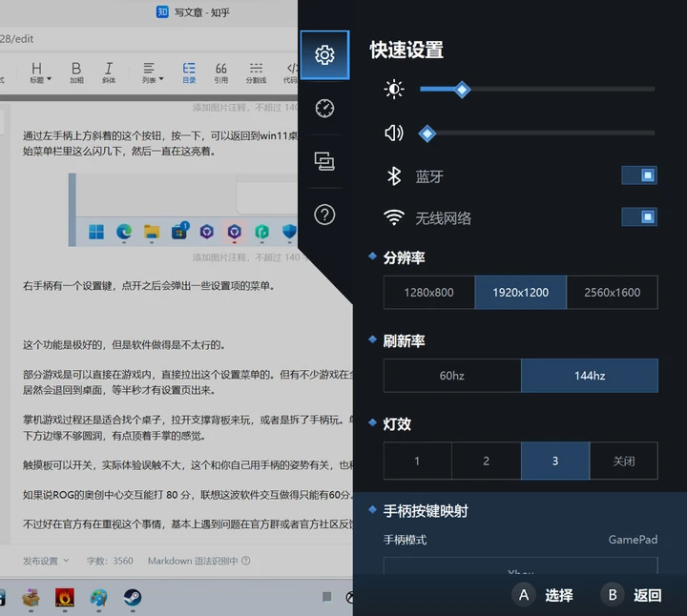
Task: Set refresh rate to 60hz
Action: click(x=452, y=376)
